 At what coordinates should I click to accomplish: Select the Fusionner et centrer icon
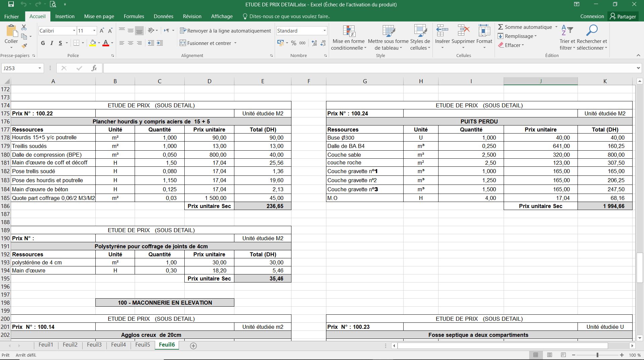coord(183,43)
